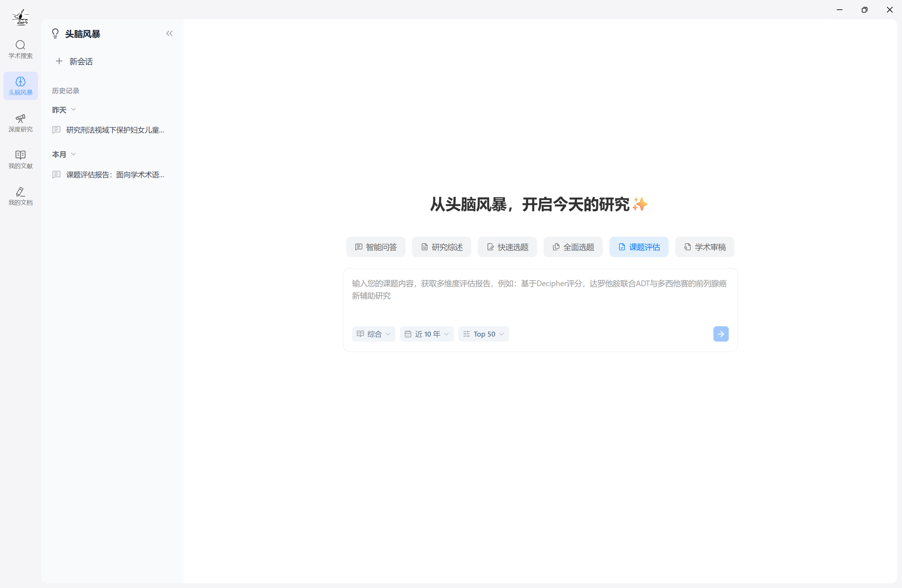The height and width of the screenshot is (588, 902).
Task: Collapse the 昨天 history group
Action: [73, 110]
